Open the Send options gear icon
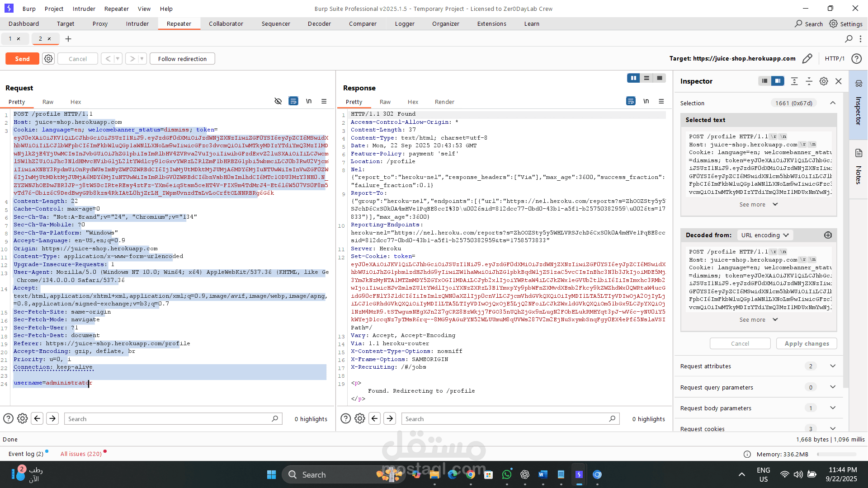The image size is (868, 488). point(48,59)
